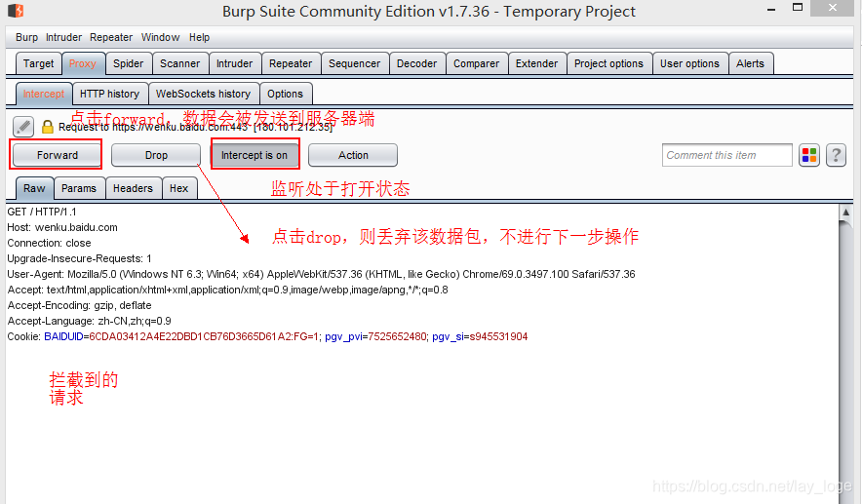The image size is (862, 504).
Task: Maximize the Burp Suite window
Action: [797, 8]
